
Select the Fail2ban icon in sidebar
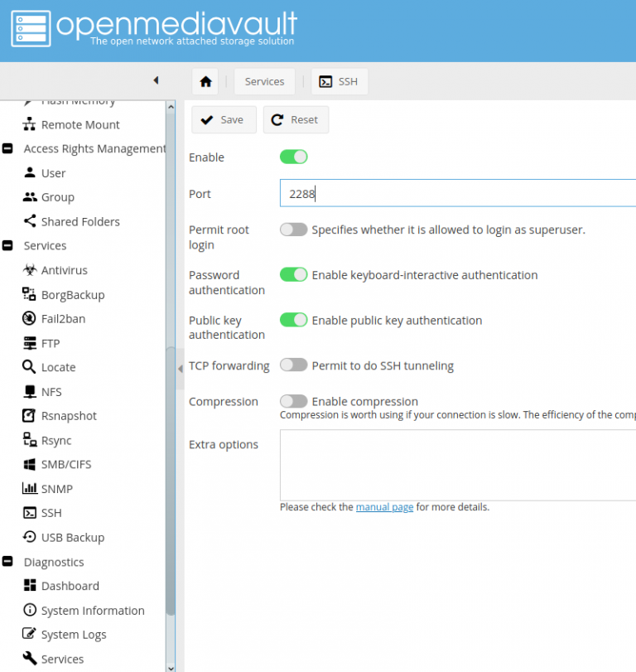pos(30,319)
